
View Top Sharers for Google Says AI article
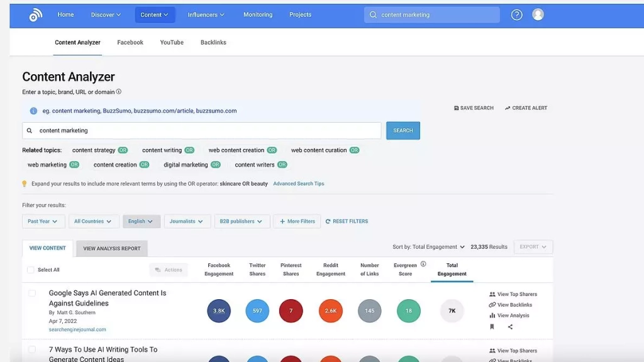(x=513, y=294)
